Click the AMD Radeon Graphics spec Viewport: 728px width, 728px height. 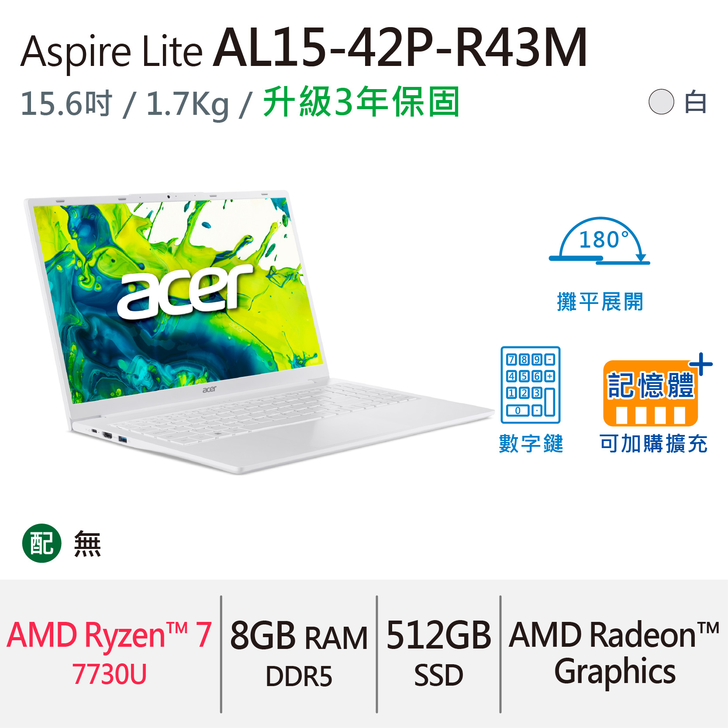pos(614,654)
